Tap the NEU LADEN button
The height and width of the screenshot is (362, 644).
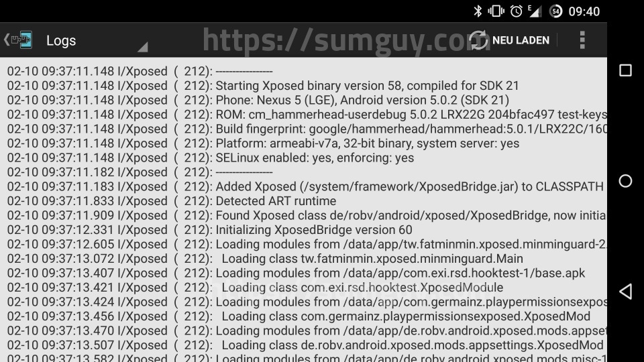point(521,40)
